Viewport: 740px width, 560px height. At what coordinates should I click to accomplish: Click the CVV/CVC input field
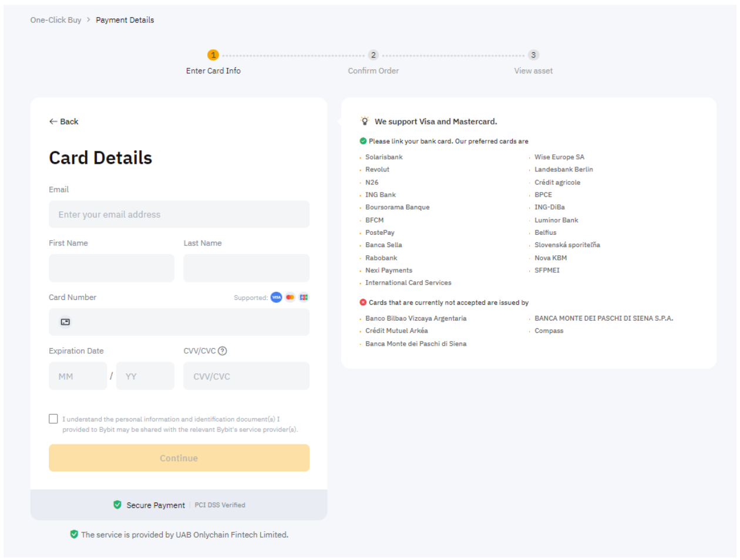click(246, 376)
